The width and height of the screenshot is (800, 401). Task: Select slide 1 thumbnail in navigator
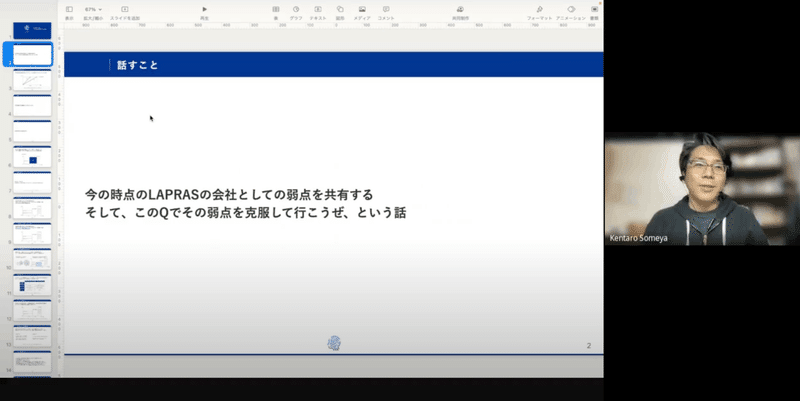click(x=32, y=30)
